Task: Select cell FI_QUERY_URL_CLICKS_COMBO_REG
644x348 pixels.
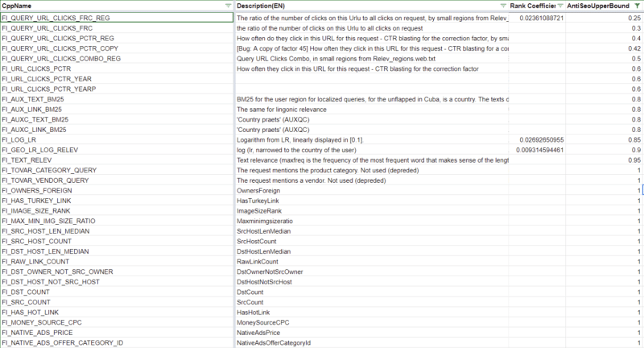Action: pos(117,59)
